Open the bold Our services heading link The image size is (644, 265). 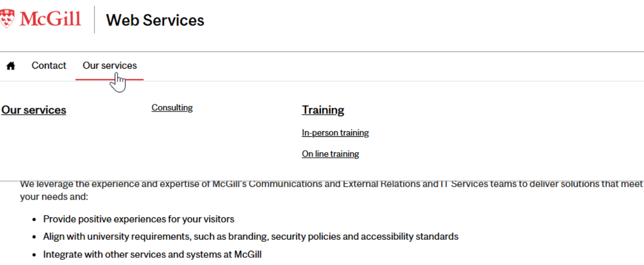34,110
